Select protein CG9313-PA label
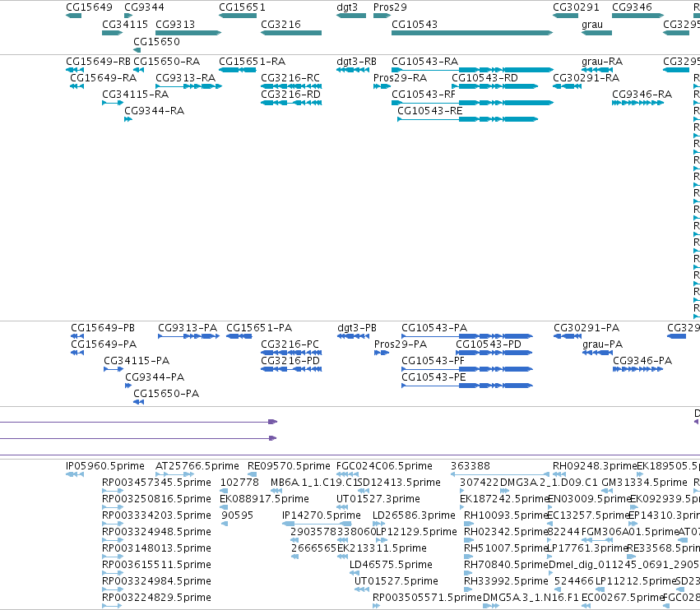Screen dimensions: 700x610 point(188,328)
